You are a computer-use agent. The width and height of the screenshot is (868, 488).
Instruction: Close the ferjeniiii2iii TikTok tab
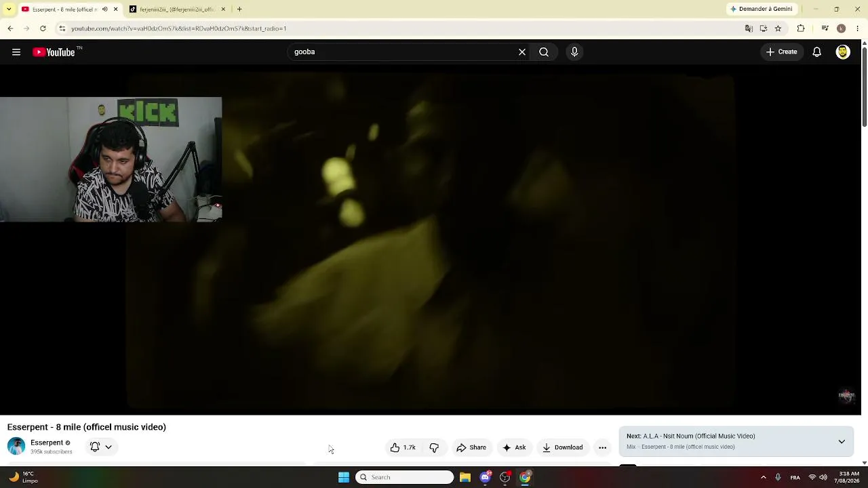coord(222,9)
